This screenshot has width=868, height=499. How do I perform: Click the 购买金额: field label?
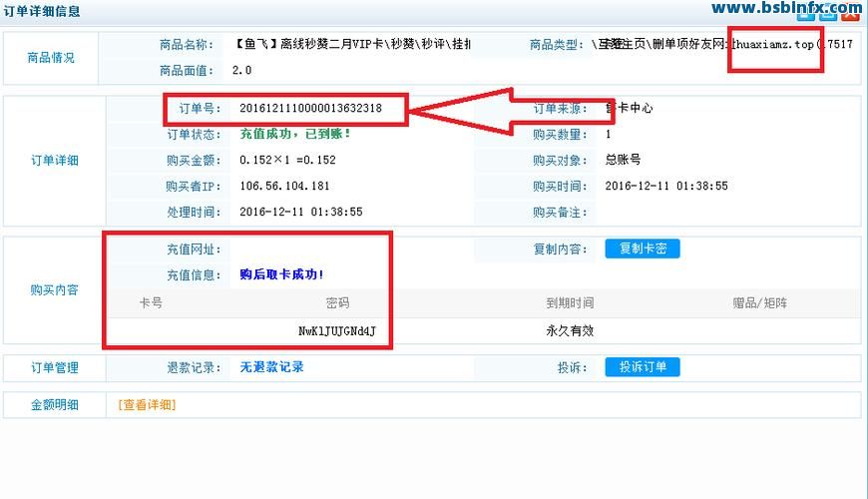194,160
